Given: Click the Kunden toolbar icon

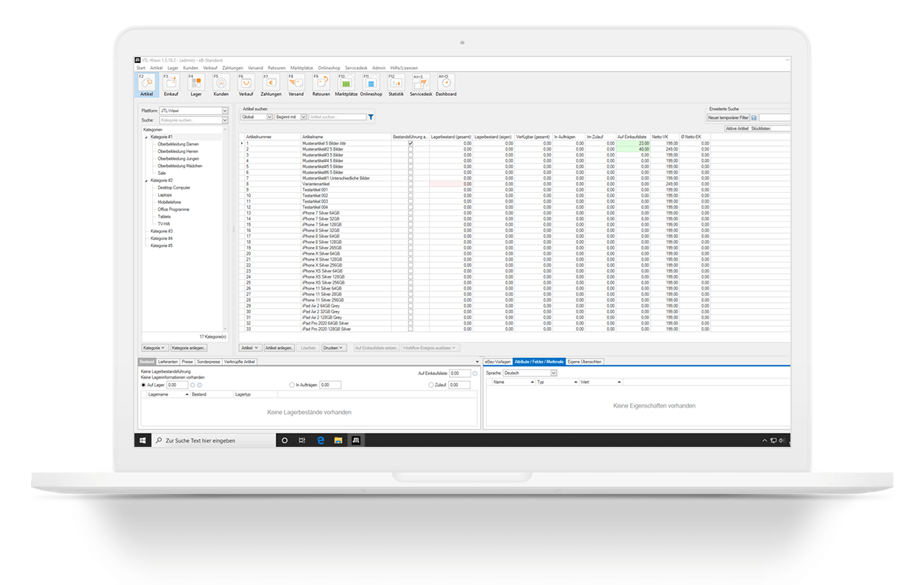Looking at the screenshot, I should point(221,84).
